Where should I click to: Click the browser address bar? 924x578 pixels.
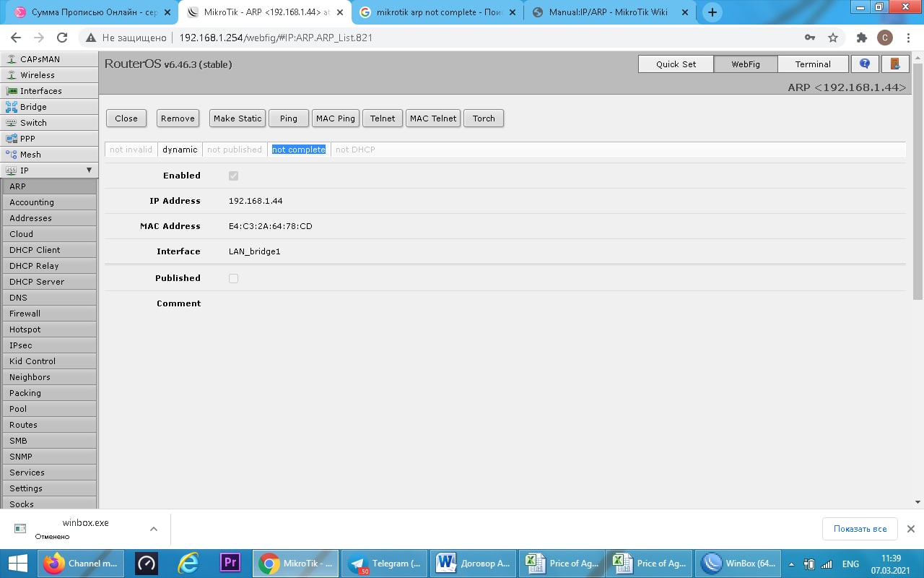[x=462, y=38]
